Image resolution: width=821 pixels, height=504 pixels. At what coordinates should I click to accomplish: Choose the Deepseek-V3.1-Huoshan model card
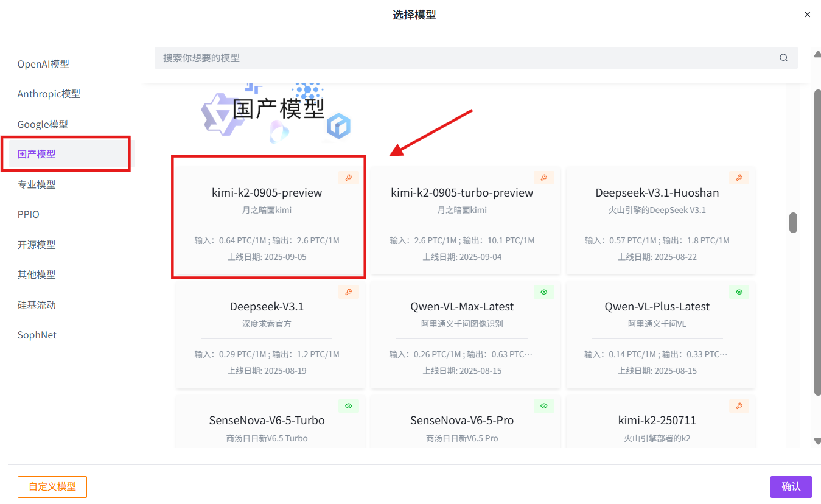[x=660, y=220]
